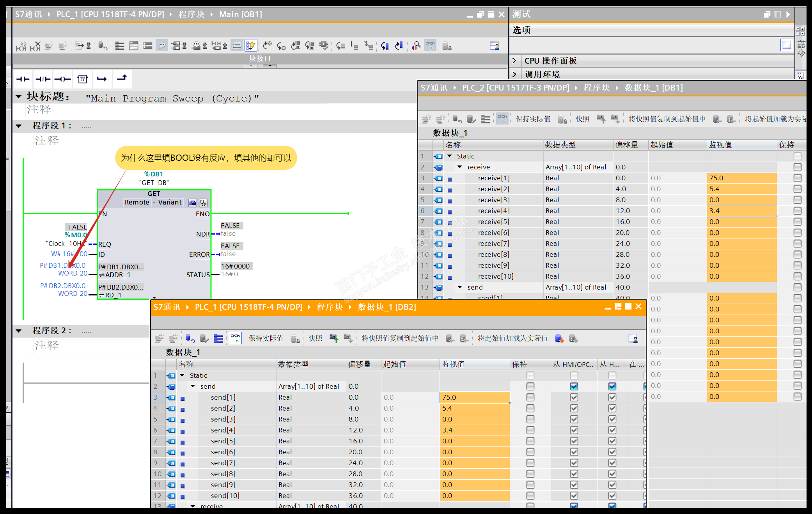812x514 pixels.
Task: Insert an empty box instruction
Action: click(x=83, y=79)
